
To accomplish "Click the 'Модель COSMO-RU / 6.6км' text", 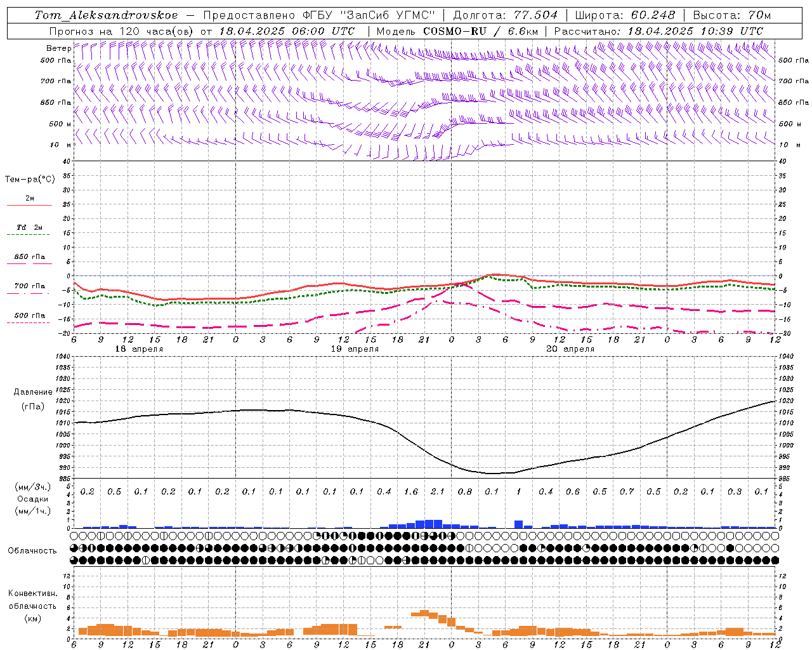I will point(457,30).
